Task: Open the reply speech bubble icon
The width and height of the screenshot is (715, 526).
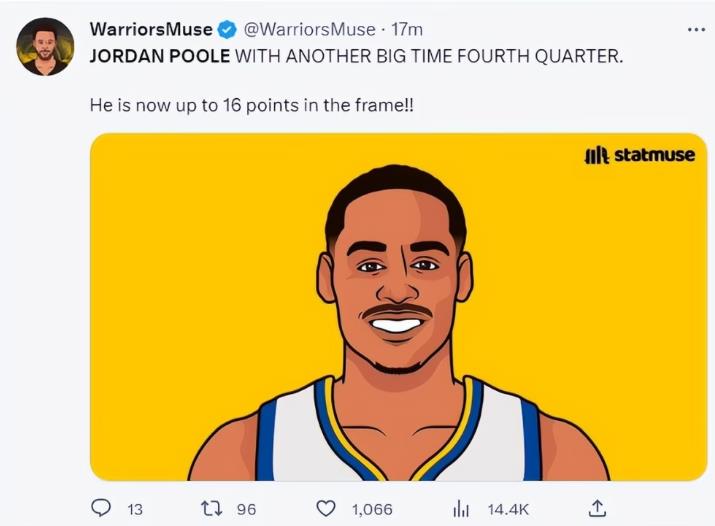Action: tap(100, 508)
